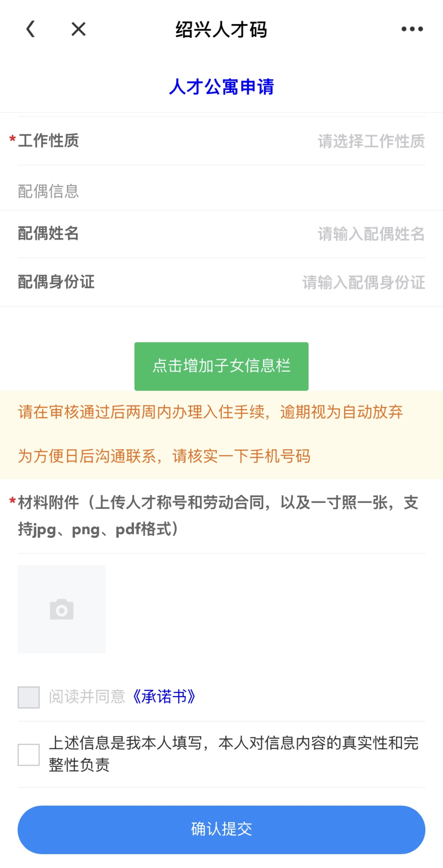Tap the back arrow icon
443x868 pixels.
click(x=31, y=29)
